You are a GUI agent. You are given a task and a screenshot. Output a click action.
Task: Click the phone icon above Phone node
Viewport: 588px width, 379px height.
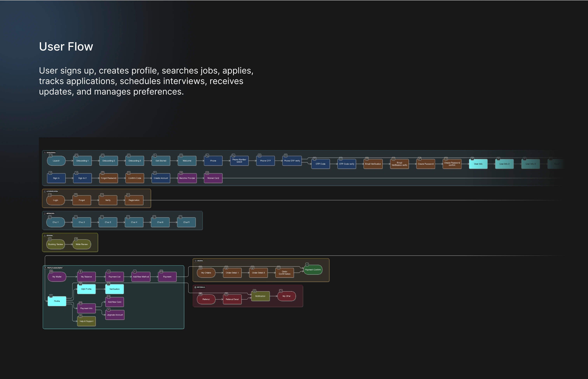[x=207, y=156]
